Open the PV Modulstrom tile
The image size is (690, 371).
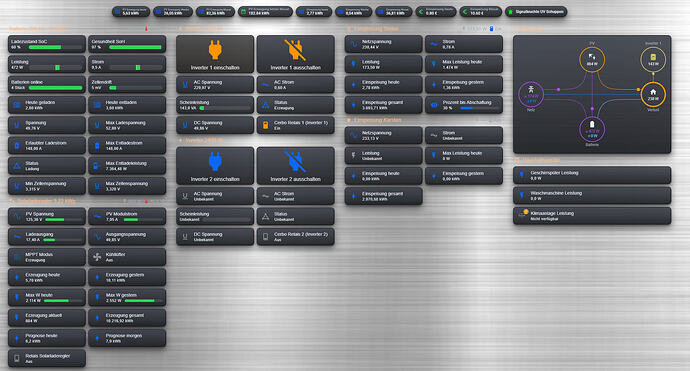pos(127,216)
